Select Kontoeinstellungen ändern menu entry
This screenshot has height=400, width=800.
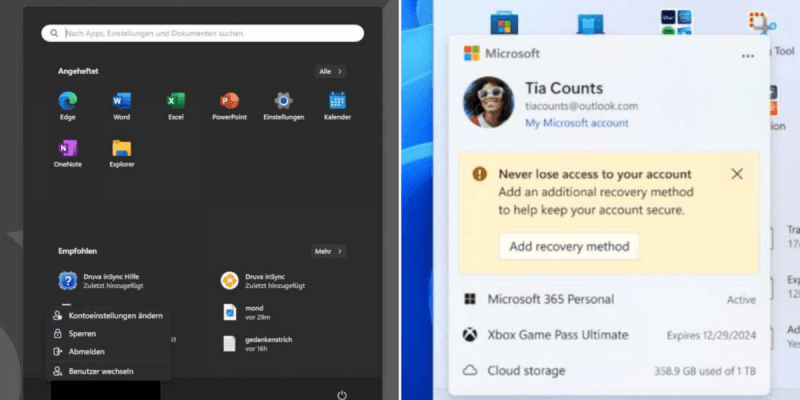[x=108, y=316]
